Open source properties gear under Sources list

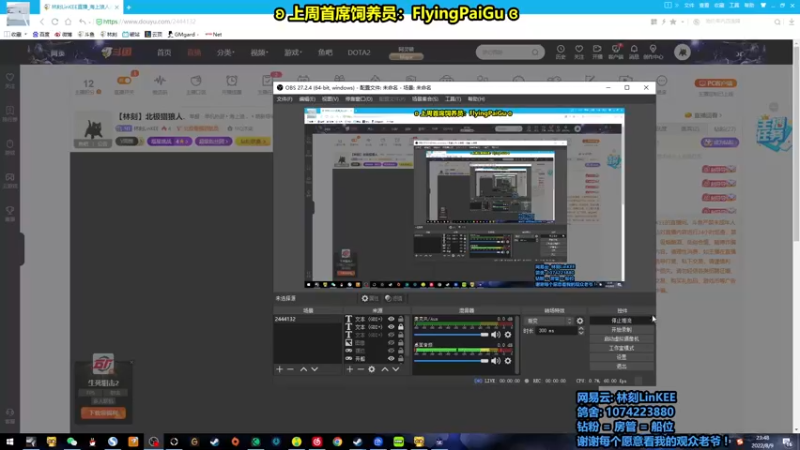click(372, 369)
